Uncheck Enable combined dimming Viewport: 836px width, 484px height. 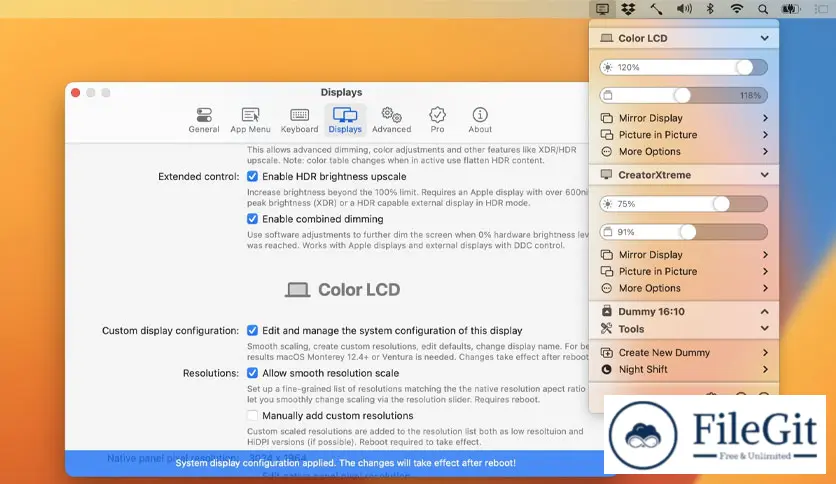tap(252, 219)
